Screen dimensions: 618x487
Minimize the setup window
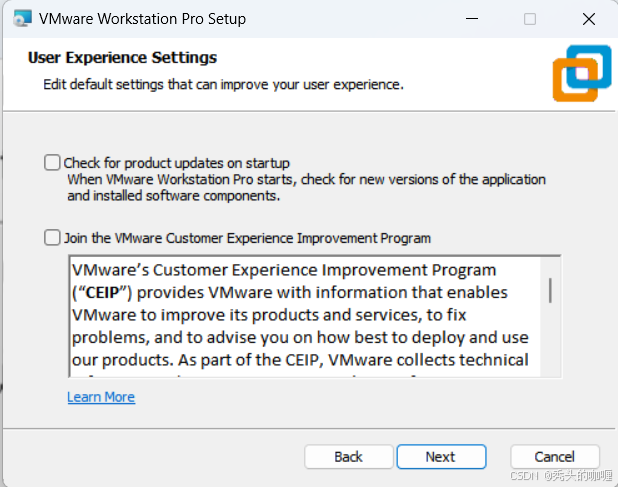tap(472, 19)
